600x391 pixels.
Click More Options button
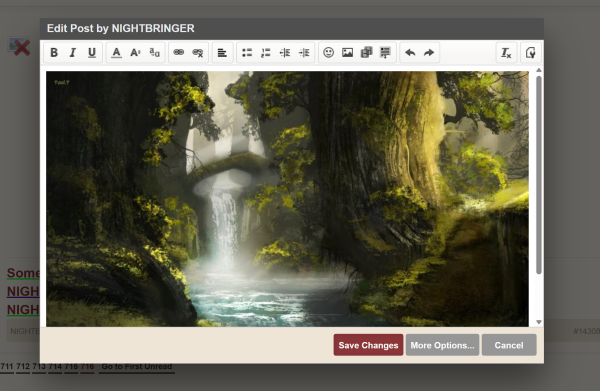coord(442,345)
